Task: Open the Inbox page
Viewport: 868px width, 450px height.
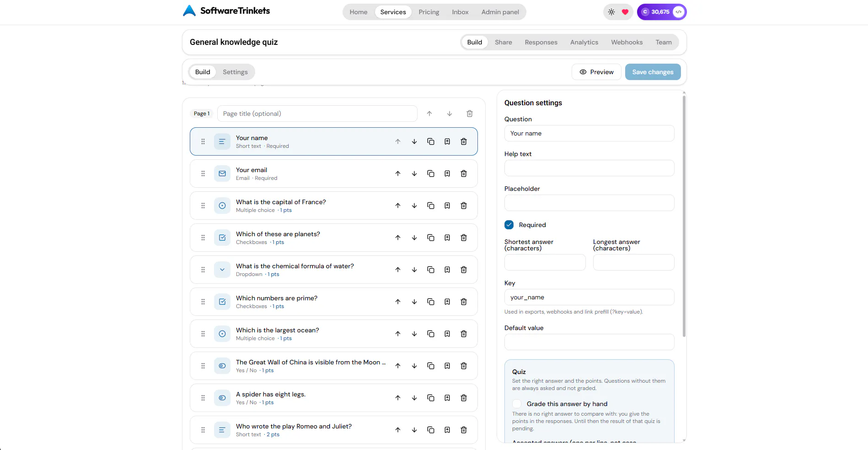Action: 460,12
